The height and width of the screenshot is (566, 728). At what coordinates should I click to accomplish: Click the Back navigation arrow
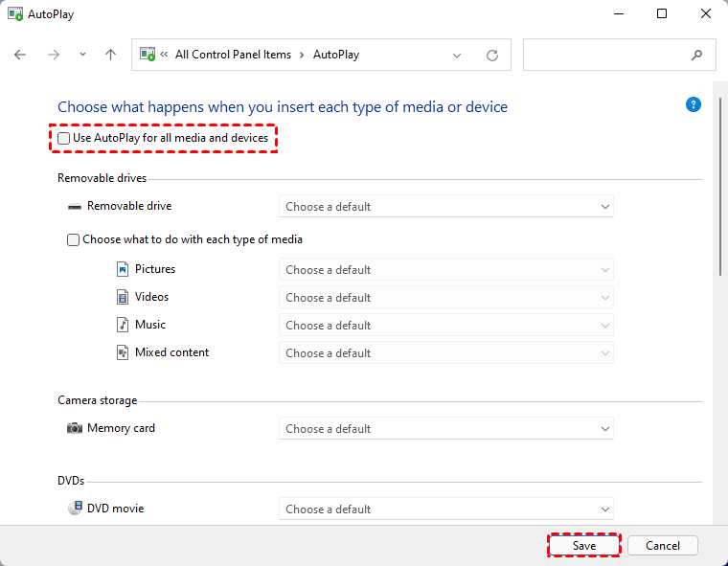[x=20, y=55]
